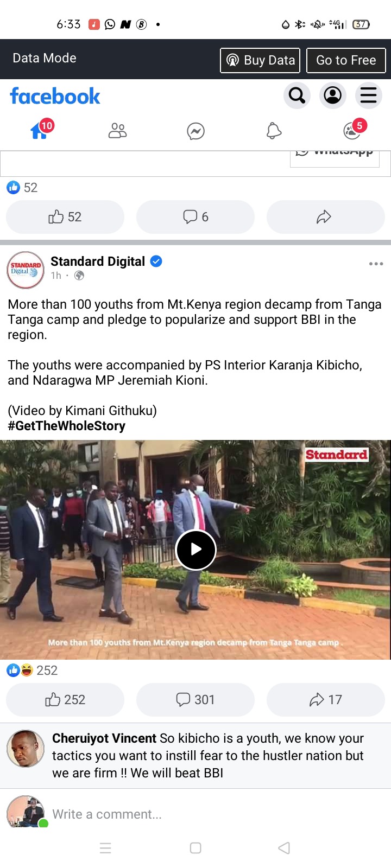Open the Friends tab

point(117,131)
